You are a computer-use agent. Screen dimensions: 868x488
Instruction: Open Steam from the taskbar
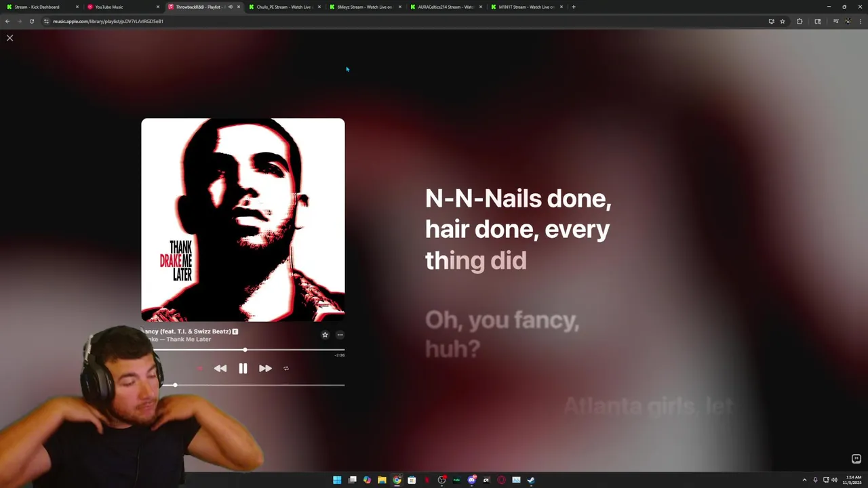[531, 480]
